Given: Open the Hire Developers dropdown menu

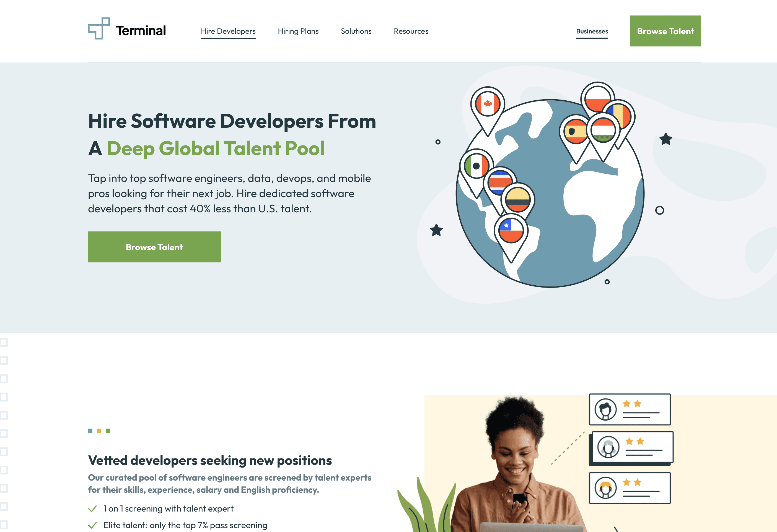Looking at the screenshot, I should pyautogui.click(x=229, y=31).
